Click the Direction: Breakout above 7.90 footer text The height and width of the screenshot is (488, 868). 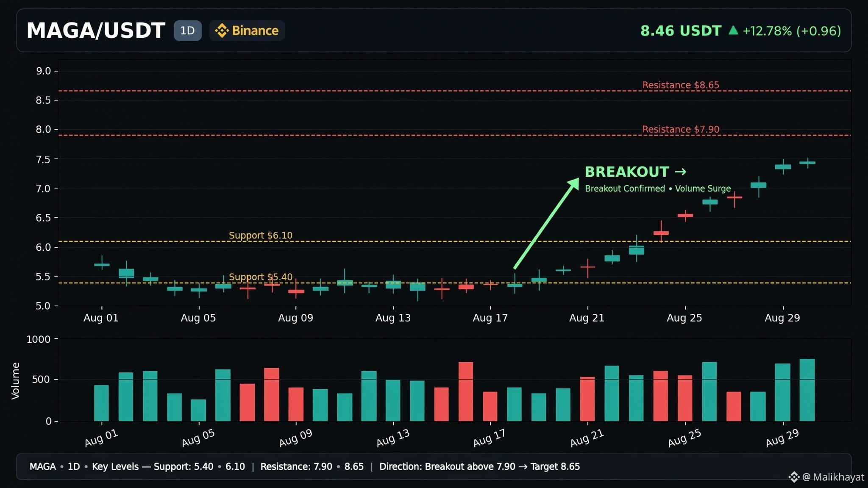click(447, 466)
